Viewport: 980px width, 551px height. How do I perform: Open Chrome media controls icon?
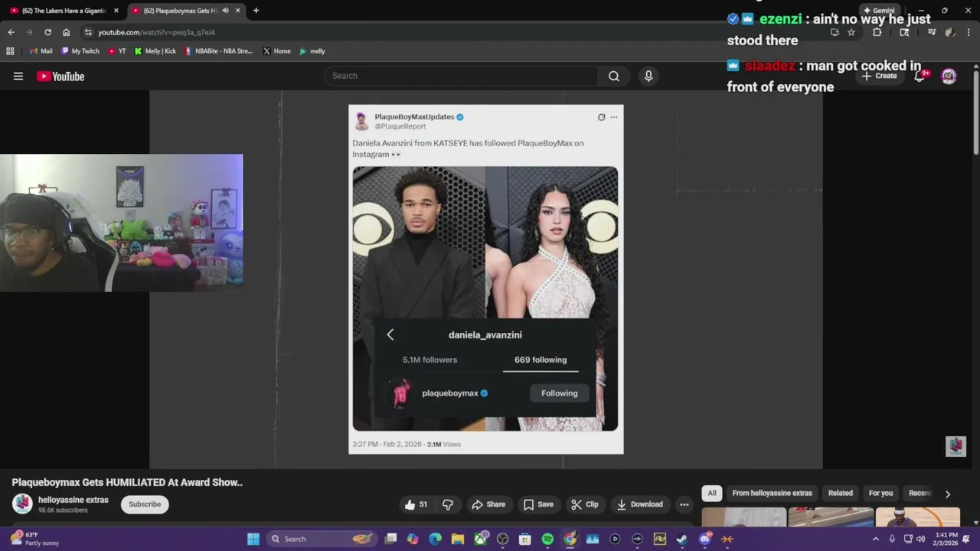point(932,32)
